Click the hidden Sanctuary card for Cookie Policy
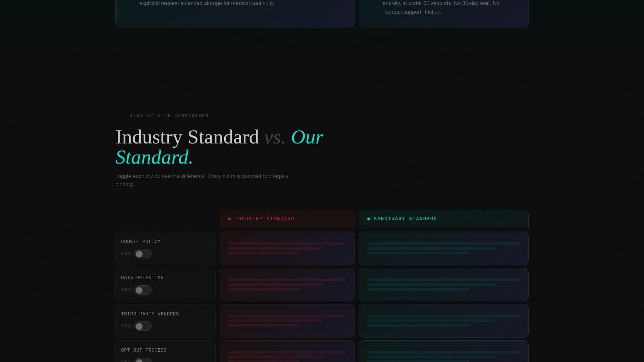644x362 pixels. point(443,248)
